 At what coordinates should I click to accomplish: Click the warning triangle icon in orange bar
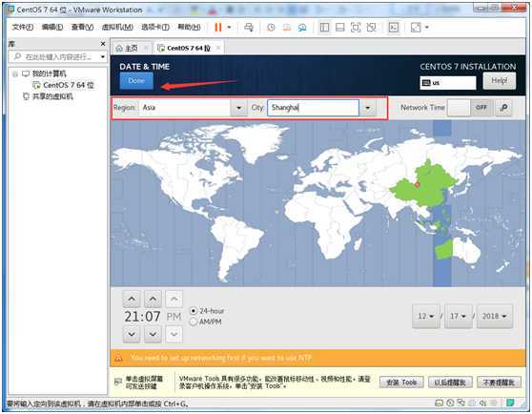(118, 358)
